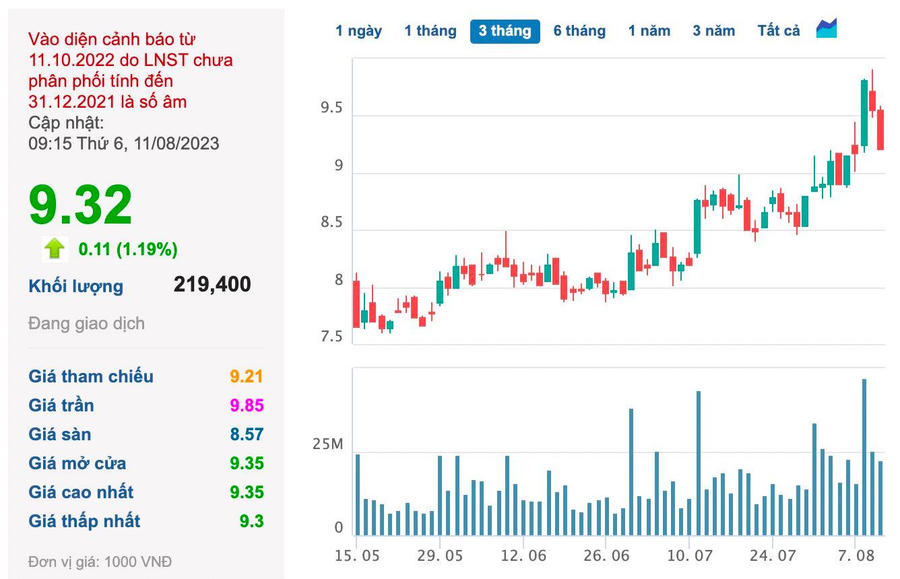900x579 pixels.
Task: Switch chart to '3 năm' range
Action: click(713, 31)
